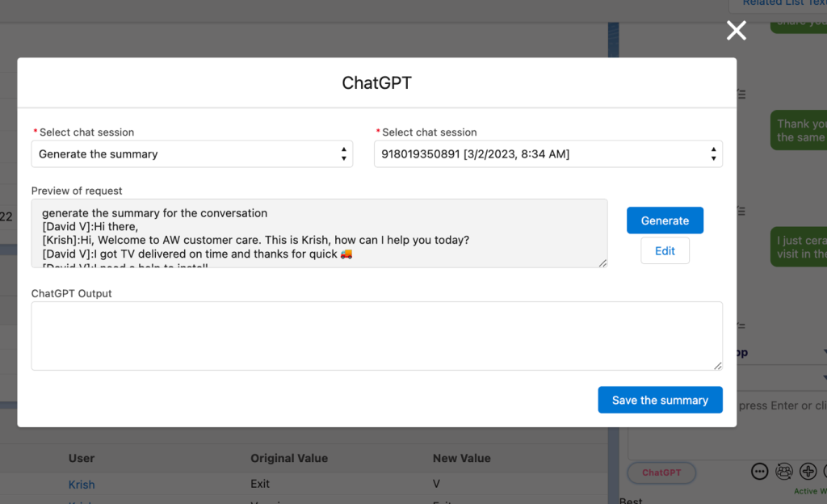This screenshot has width=827, height=504.
Task: Grab the resize handle of the ChatGPT Output box
Action: 718,366
